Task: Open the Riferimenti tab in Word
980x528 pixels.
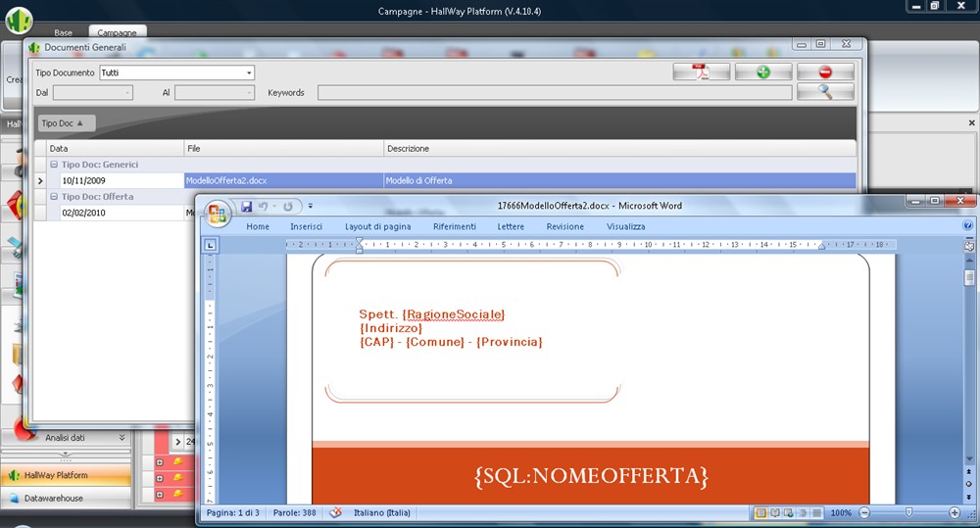Action: point(455,226)
